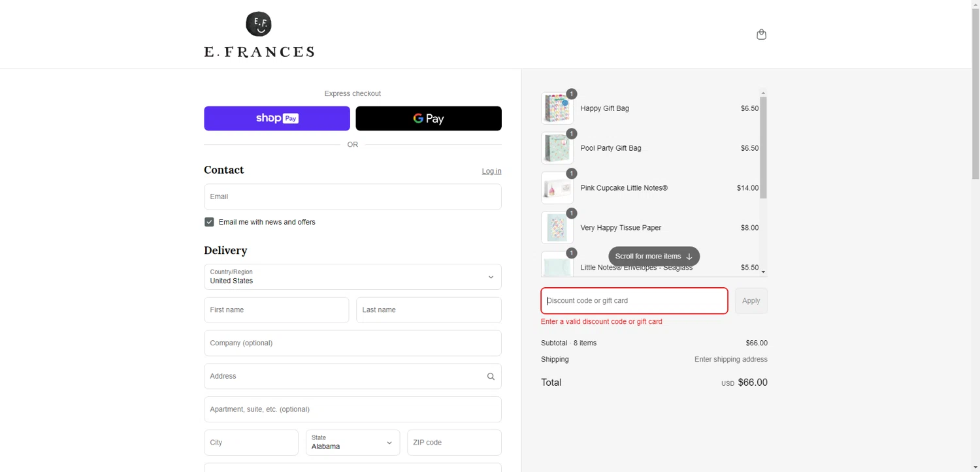Click the address search magnifier icon
Screen dimensions: 980x472
click(491, 377)
